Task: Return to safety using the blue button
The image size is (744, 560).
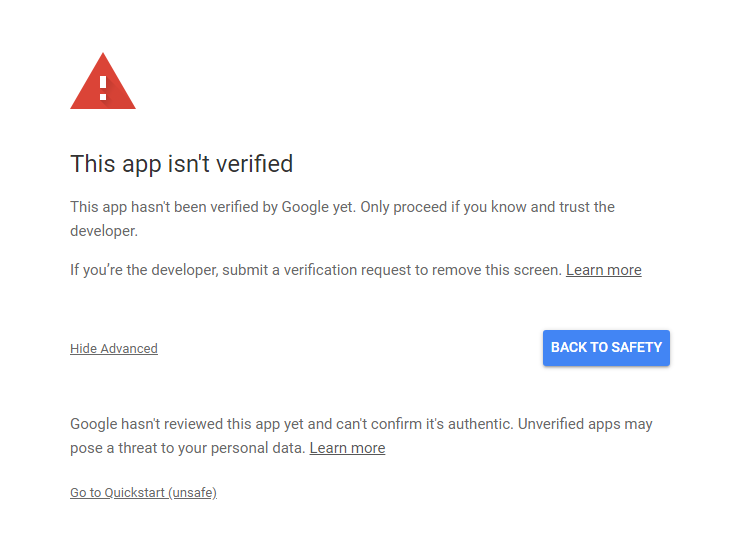Action: point(606,348)
